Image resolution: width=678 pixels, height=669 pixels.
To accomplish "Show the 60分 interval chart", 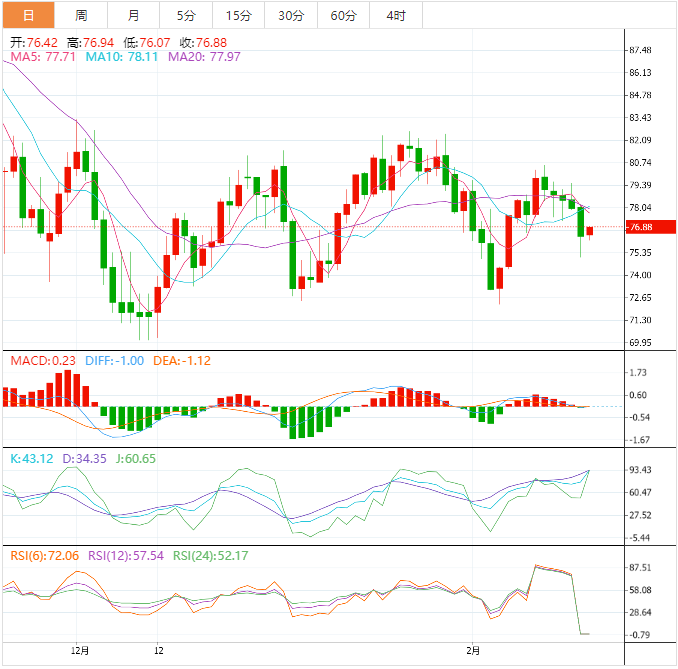I will point(343,15).
